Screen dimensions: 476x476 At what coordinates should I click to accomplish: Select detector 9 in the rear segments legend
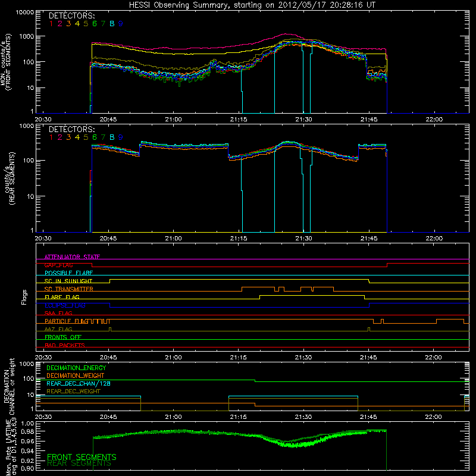(x=121, y=137)
